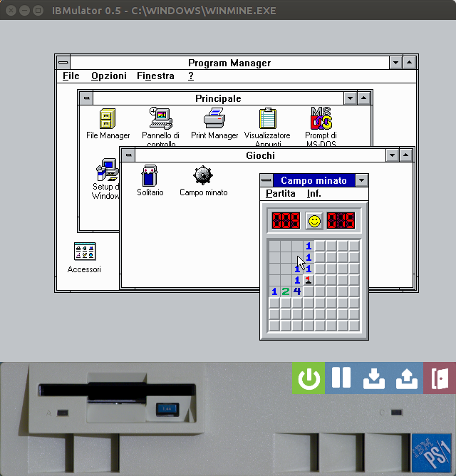Minimize Campo minato with down arrow
The height and width of the screenshot is (476, 456).
click(361, 180)
